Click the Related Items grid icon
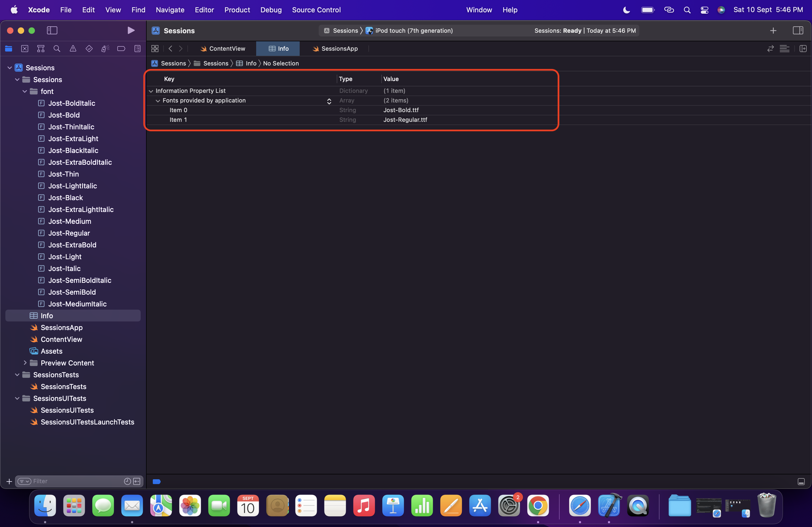The height and width of the screenshot is (527, 812). 155,49
